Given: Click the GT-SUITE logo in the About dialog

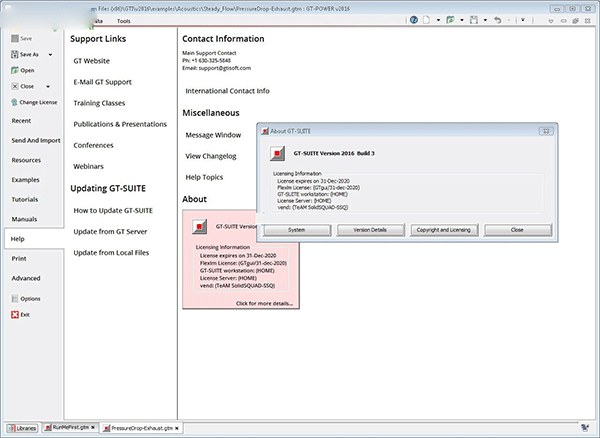Looking at the screenshot, I should [277, 153].
